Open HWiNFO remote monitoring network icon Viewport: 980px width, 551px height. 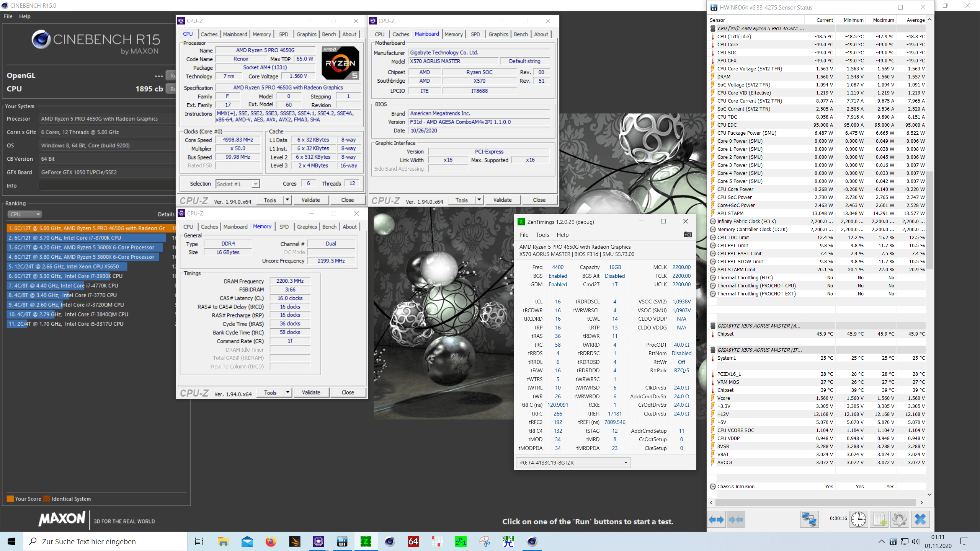tap(809, 520)
